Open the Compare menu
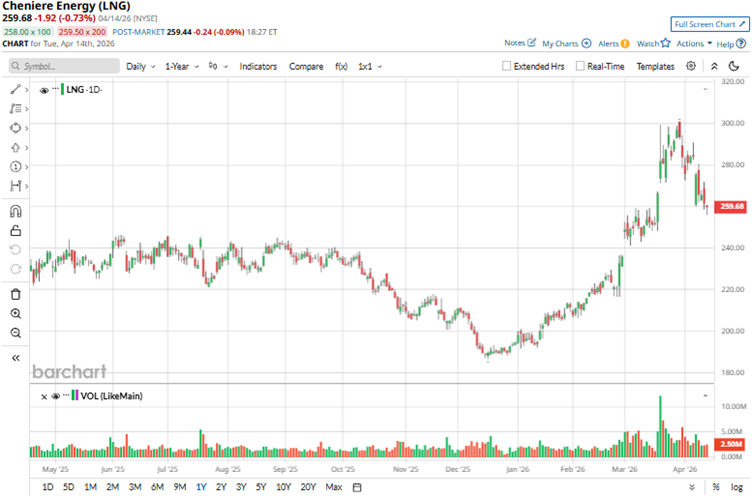The height and width of the screenshot is (496, 752). (x=306, y=66)
